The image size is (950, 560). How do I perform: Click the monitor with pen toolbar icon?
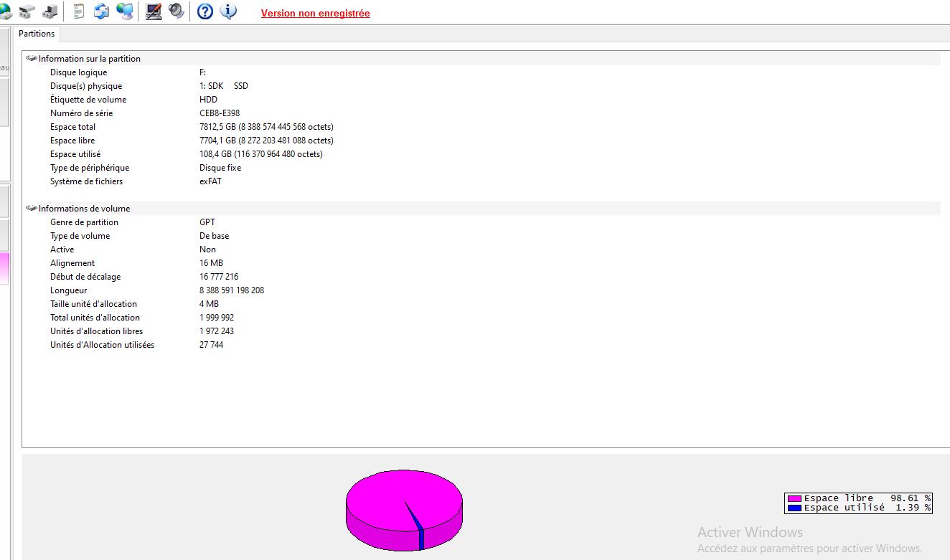tap(154, 11)
